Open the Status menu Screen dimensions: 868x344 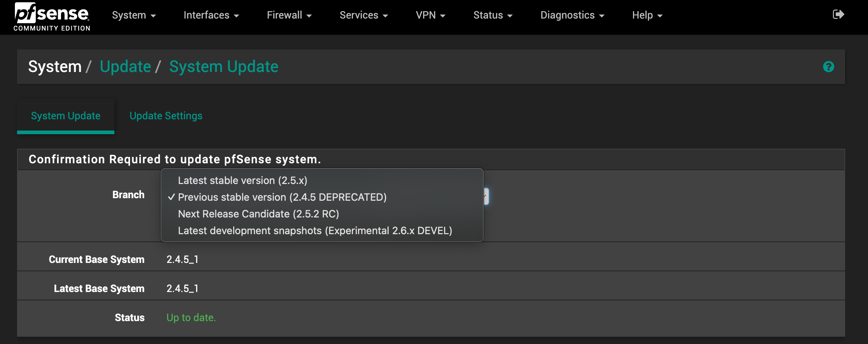[x=492, y=15]
